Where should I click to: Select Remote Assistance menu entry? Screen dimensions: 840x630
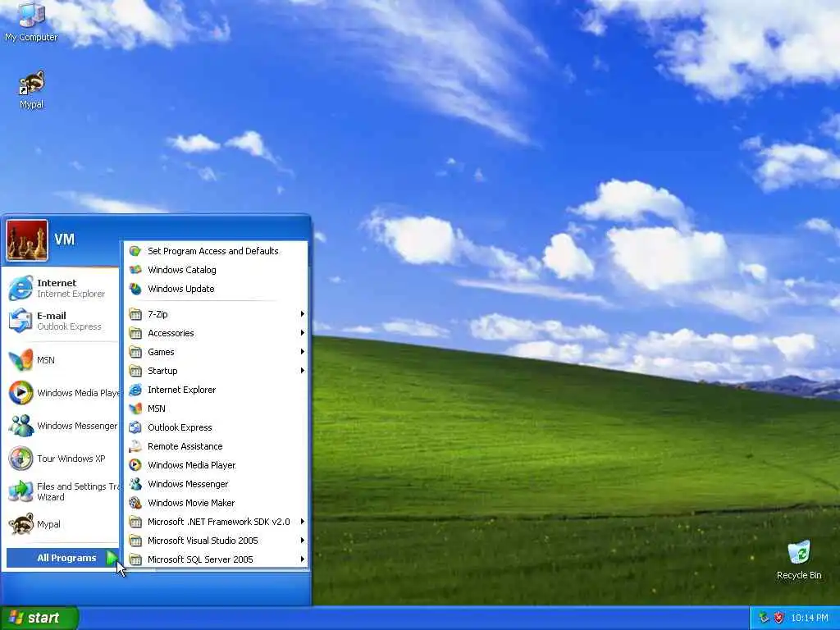(216, 446)
